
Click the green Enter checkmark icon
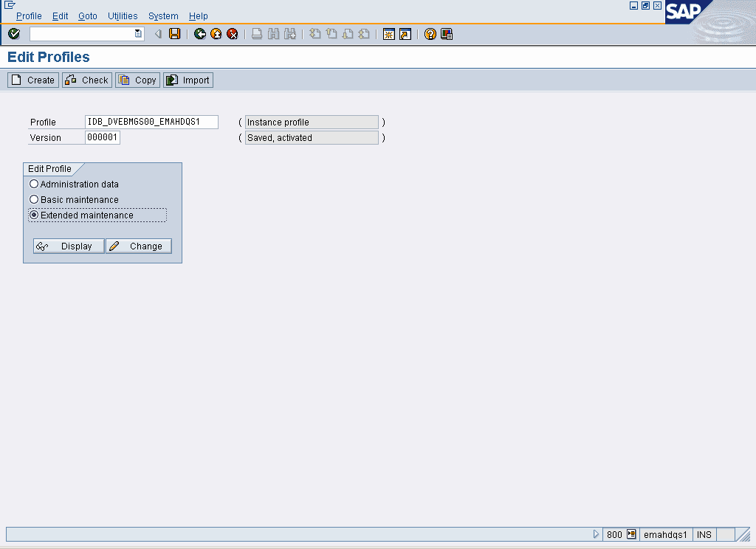14,34
